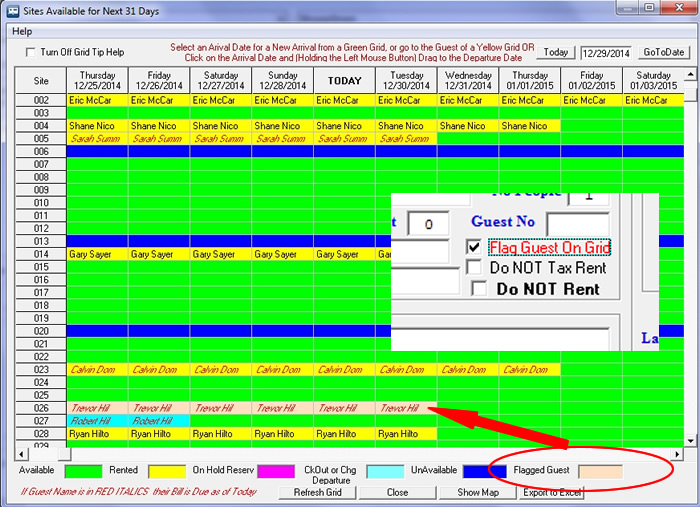This screenshot has height=507, width=700.
Task: Minimize the Sites Available window
Action: coord(627,7)
